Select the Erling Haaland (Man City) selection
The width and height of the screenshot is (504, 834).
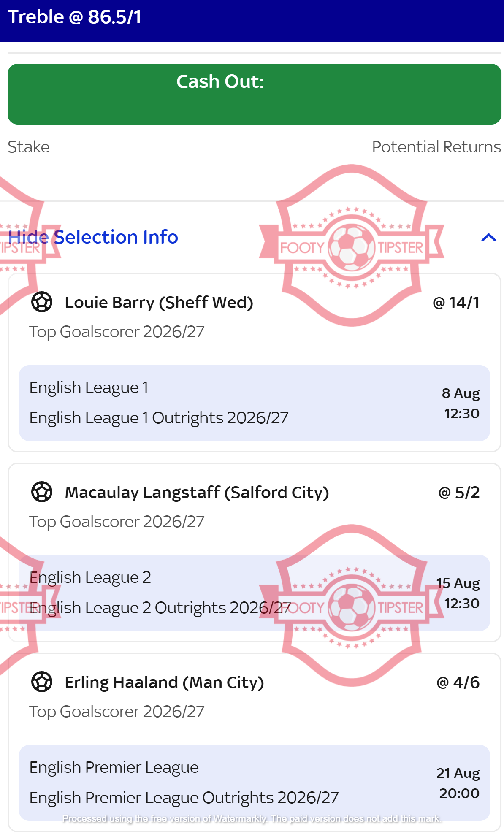[x=164, y=682]
